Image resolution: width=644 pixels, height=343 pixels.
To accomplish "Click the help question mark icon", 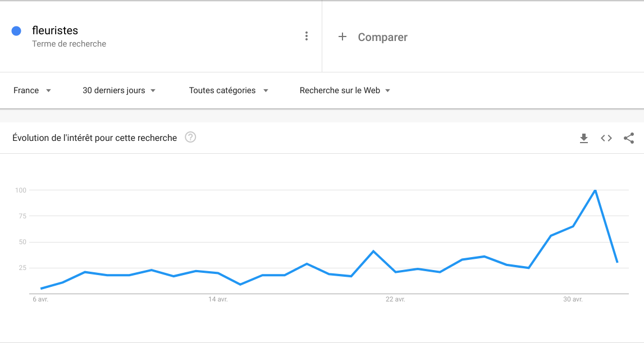I will pyautogui.click(x=190, y=138).
